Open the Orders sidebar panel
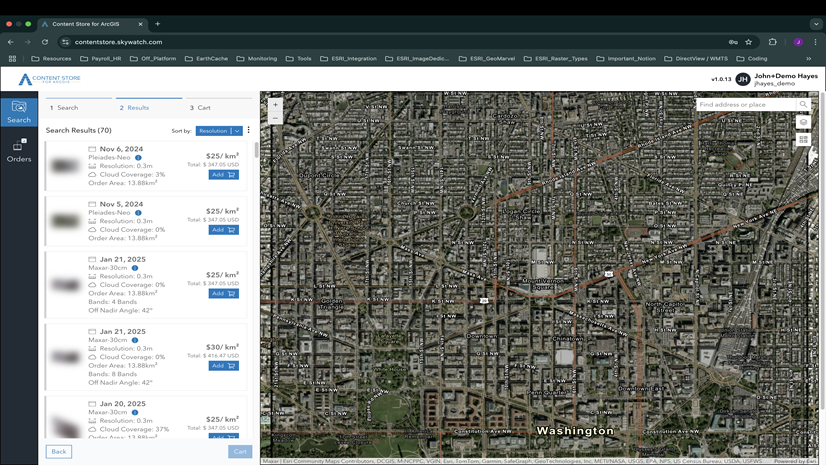Image resolution: width=826 pixels, height=465 pixels. click(19, 151)
